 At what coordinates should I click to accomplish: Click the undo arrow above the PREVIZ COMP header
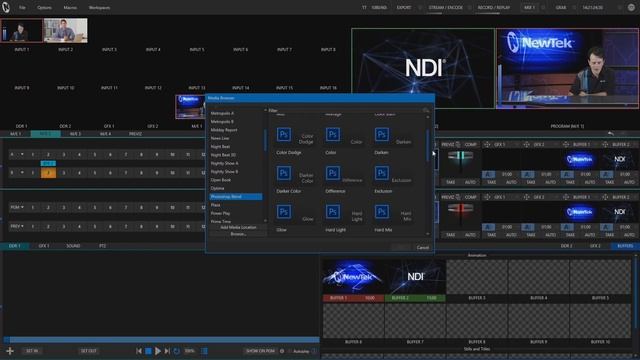point(611,133)
